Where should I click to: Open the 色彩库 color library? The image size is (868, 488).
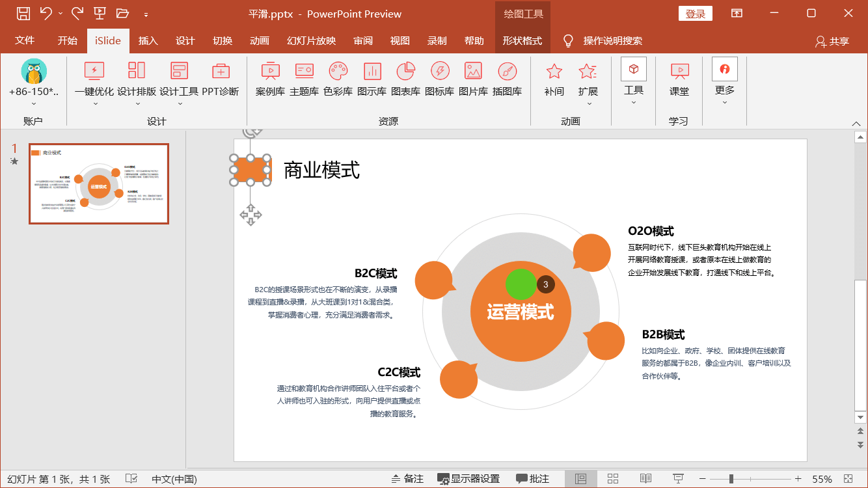[338, 79]
